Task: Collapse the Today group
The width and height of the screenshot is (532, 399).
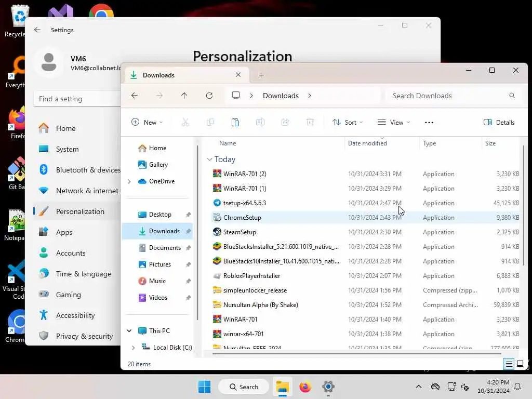Action: (209, 159)
